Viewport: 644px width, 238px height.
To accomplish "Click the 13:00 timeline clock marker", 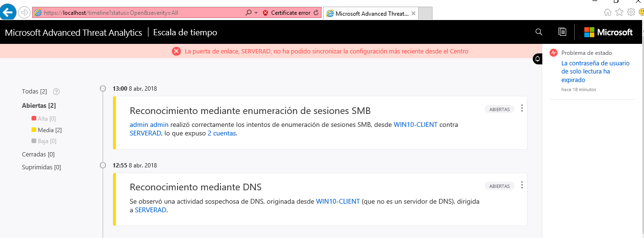I will (103, 88).
